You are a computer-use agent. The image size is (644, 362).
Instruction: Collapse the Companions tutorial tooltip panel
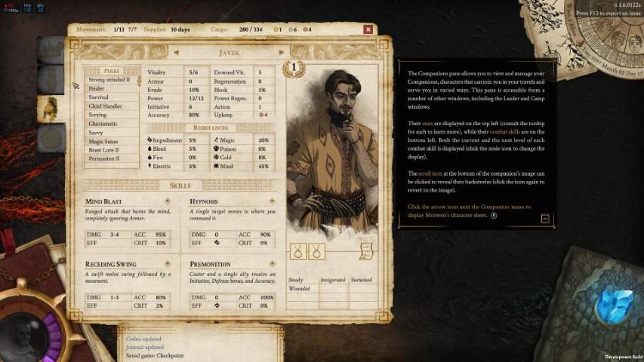click(x=545, y=219)
